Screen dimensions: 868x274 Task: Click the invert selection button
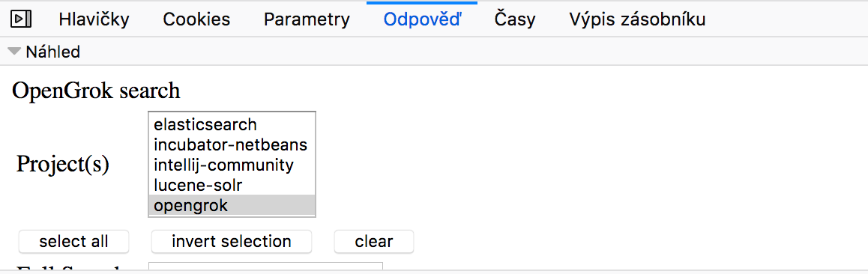coord(232,241)
